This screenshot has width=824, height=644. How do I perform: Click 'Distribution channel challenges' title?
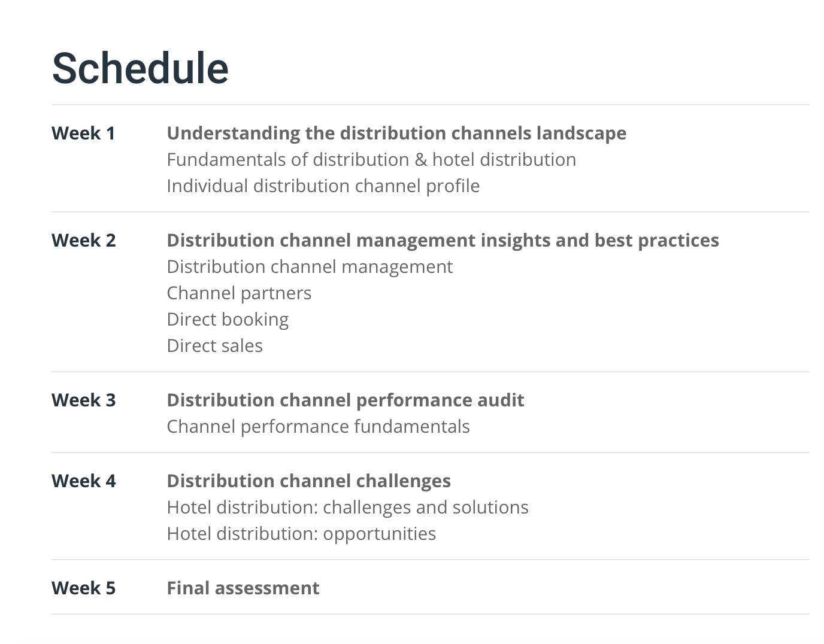coord(308,481)
